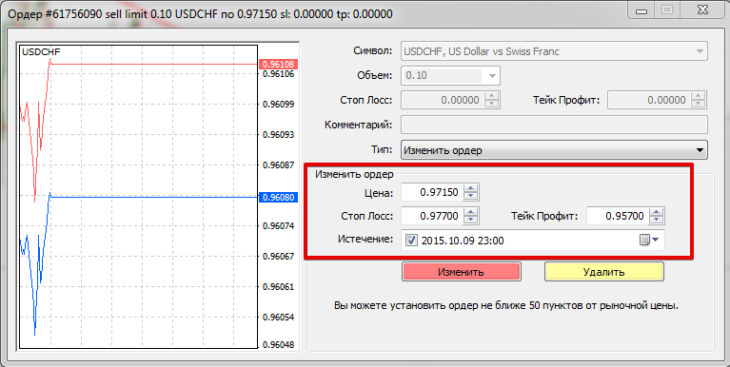Open the Тип order type dropdown
This screenshot has width=730, height=367.
click(554, 150)
